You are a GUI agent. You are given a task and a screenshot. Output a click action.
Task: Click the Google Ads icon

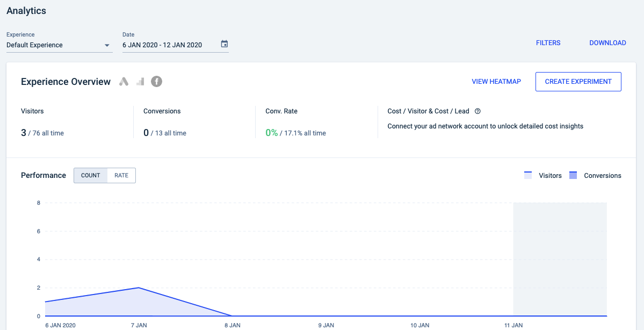[124, 81]
